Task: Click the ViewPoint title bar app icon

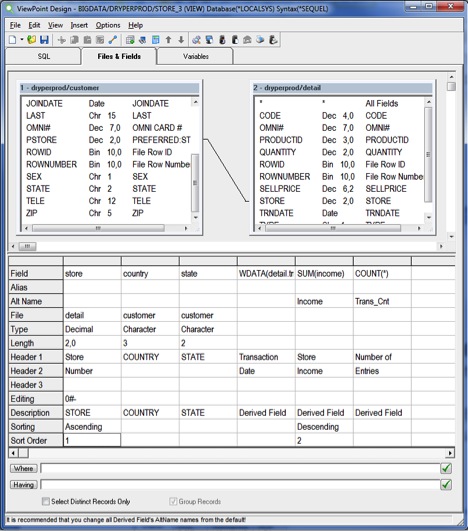Action: (x=10, y=8)
